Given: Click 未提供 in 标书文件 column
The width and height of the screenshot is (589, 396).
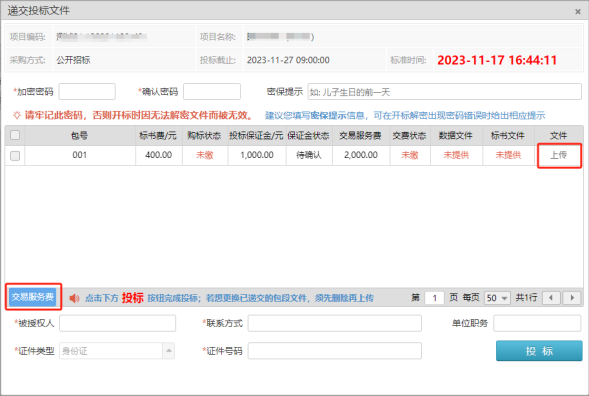Looking at the screenshot, I should (x=508, y=155).
